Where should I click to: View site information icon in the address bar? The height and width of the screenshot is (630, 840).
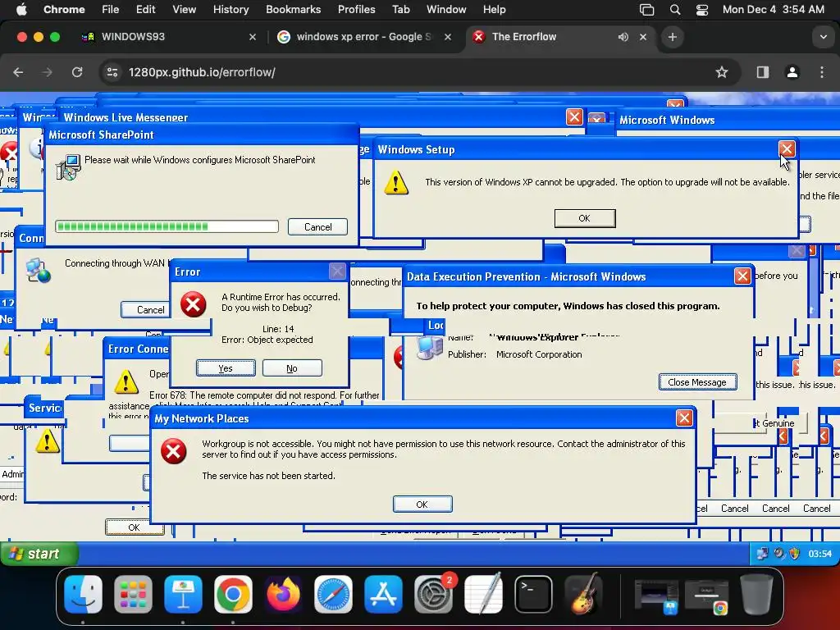click(x=112, y=72)
